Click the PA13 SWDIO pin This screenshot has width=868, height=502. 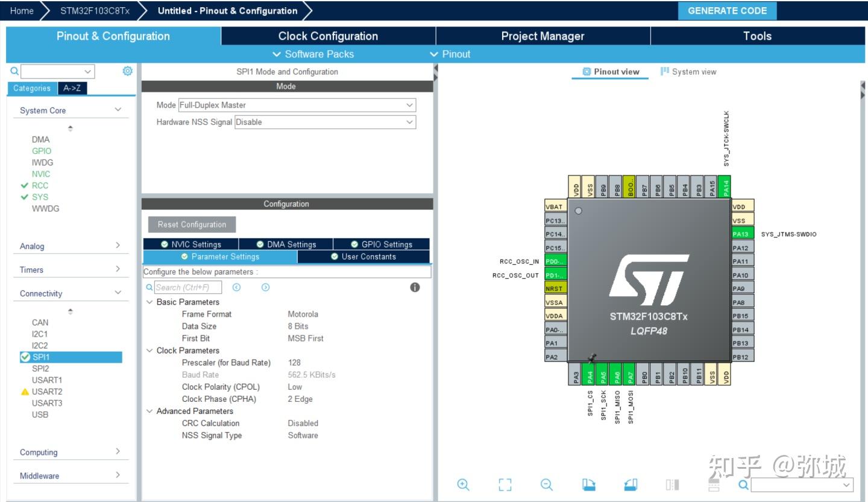pyautogui.click(x=743, y=234)
